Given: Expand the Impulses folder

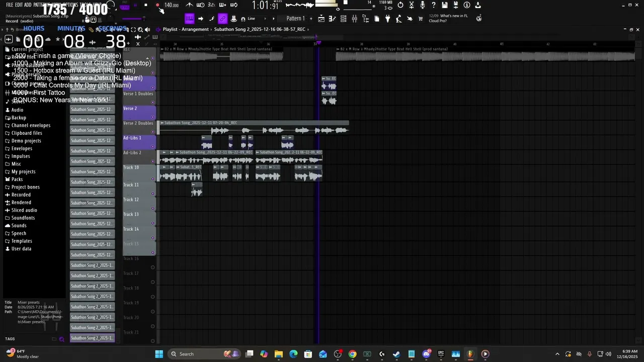Looking at the screenshot, I should point(21,156).
